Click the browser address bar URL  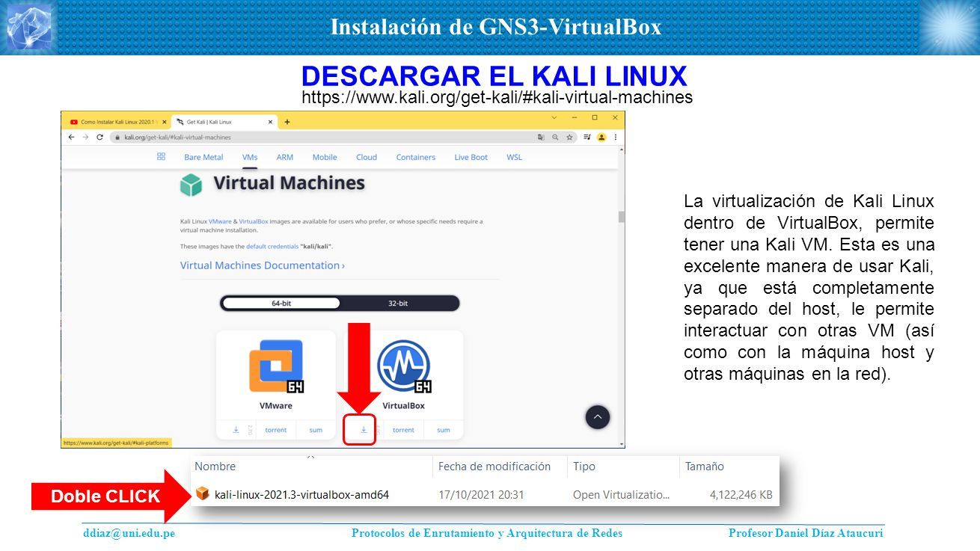(x=177, y=138)
